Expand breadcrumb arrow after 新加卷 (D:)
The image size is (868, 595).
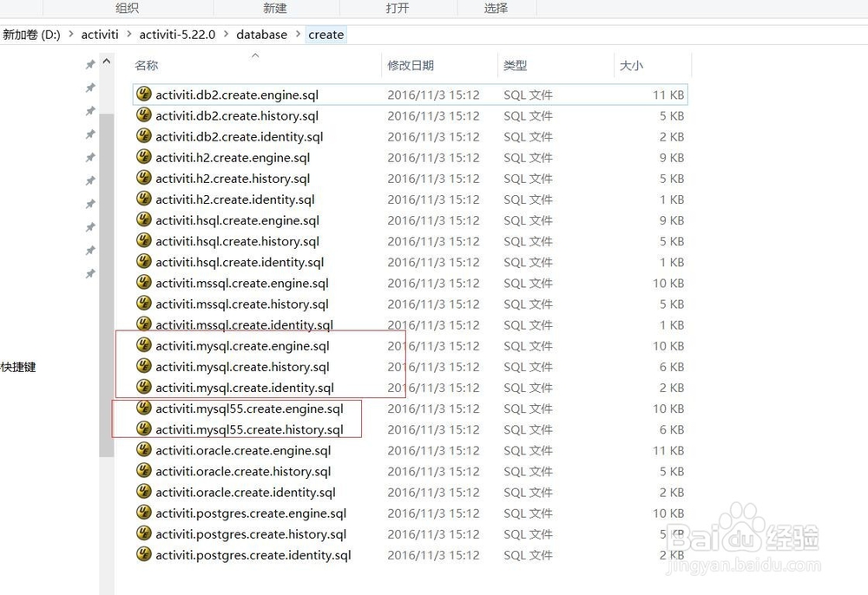71,35
